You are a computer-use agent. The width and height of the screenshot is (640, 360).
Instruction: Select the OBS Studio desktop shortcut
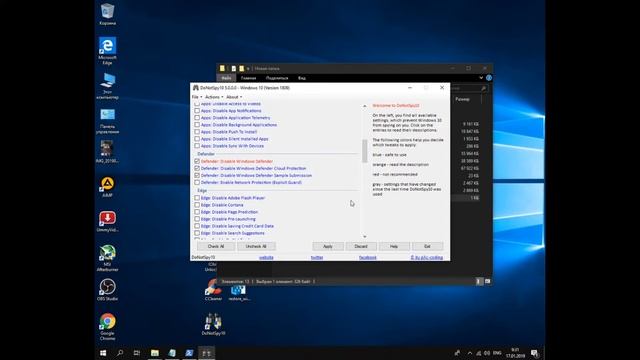pyautogui.click(x=107, y=290)
